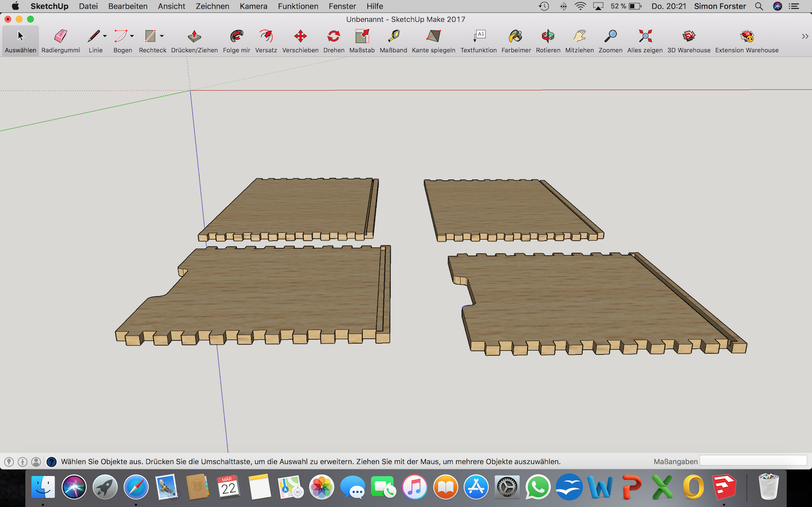812x507 pixels.
Task: Activate the Rotieren orbit tool
Action: point(548,36)
